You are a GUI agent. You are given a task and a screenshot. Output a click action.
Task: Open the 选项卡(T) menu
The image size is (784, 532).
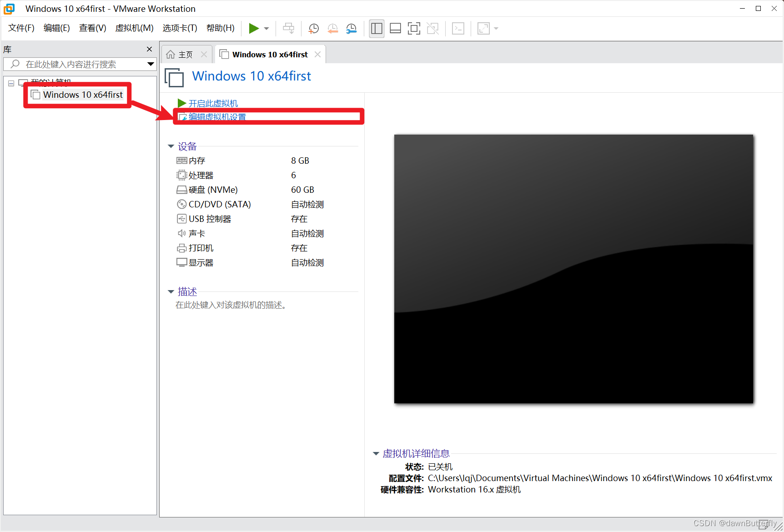[180, 28]
